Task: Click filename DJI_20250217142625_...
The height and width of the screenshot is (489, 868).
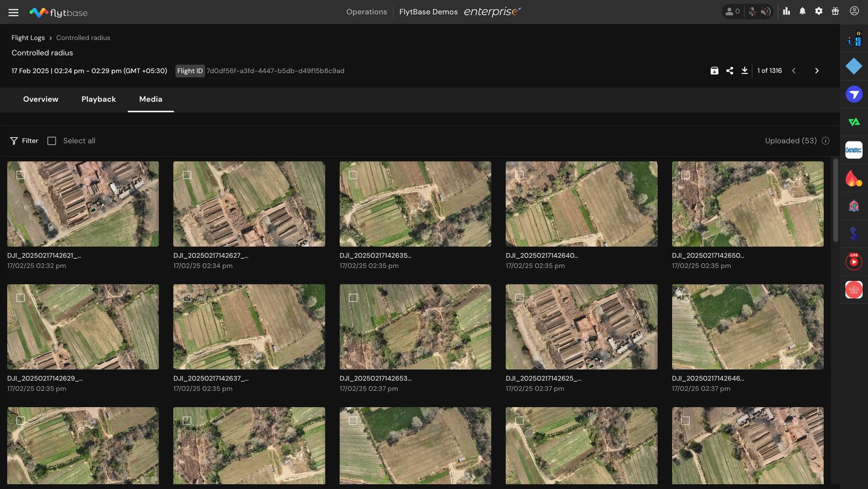Action: pyautogui.click(x=544, y=378)
